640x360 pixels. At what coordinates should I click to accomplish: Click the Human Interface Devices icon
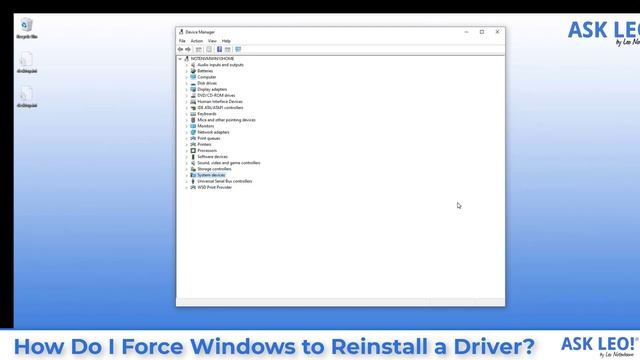tap(193, 102)
